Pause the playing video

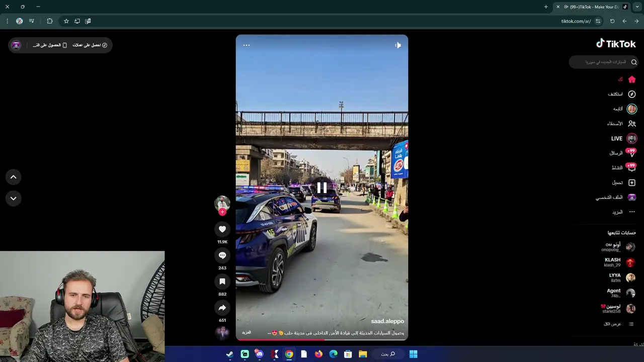coord(322,188)
